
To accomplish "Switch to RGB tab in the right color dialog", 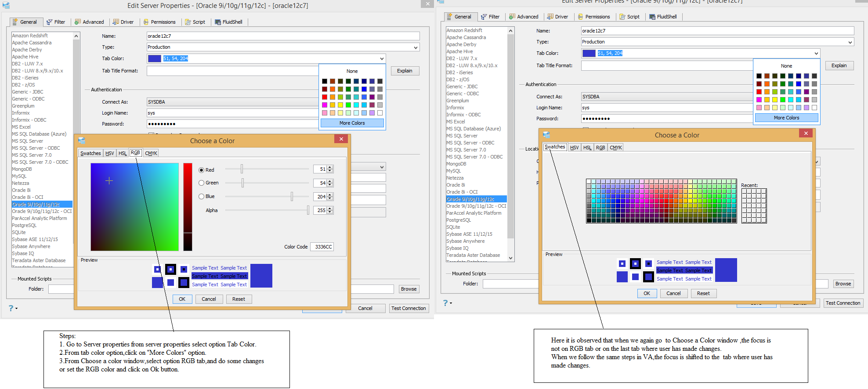I will point(600,148).
